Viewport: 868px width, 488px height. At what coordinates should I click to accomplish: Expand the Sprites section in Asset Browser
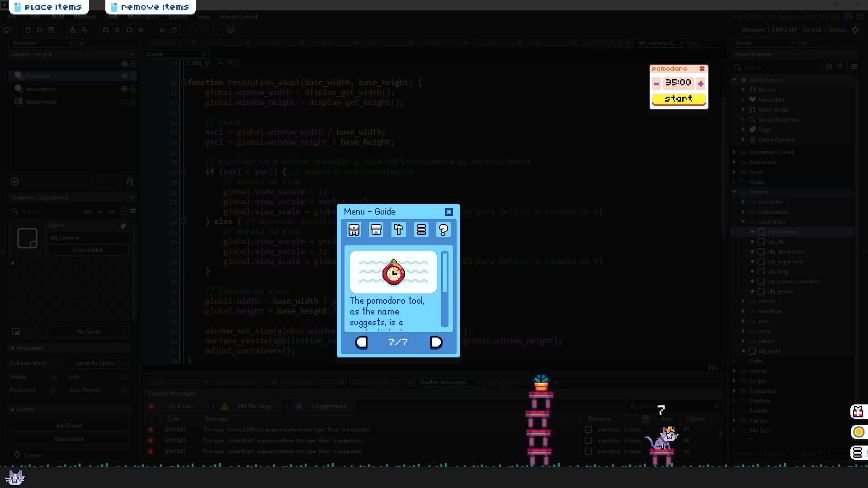tap(734, 420)
